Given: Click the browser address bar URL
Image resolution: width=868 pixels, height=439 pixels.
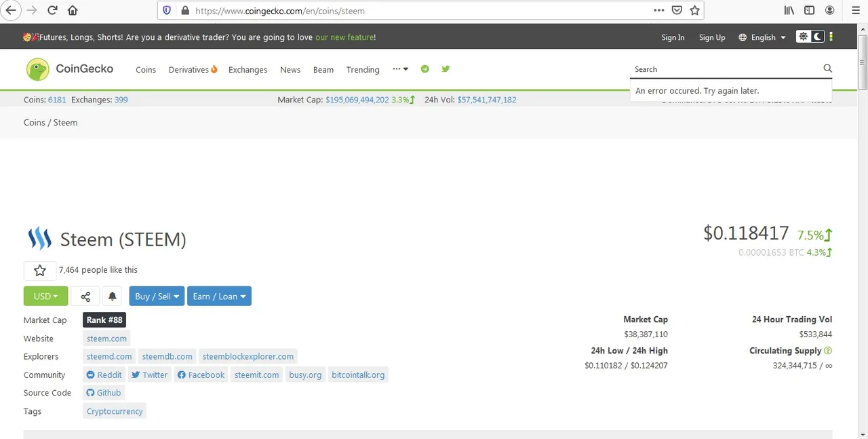Looking at the screenshot, I should point(280,11).
